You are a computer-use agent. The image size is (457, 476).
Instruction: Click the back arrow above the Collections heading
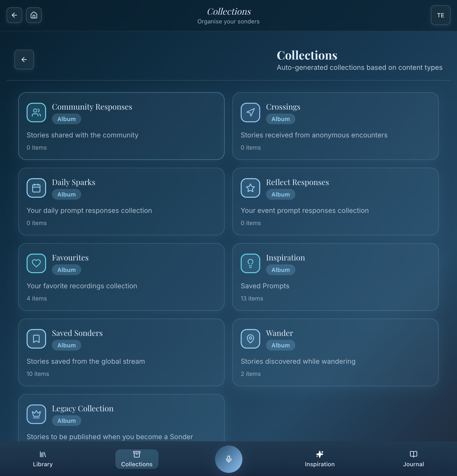(24, 59)
